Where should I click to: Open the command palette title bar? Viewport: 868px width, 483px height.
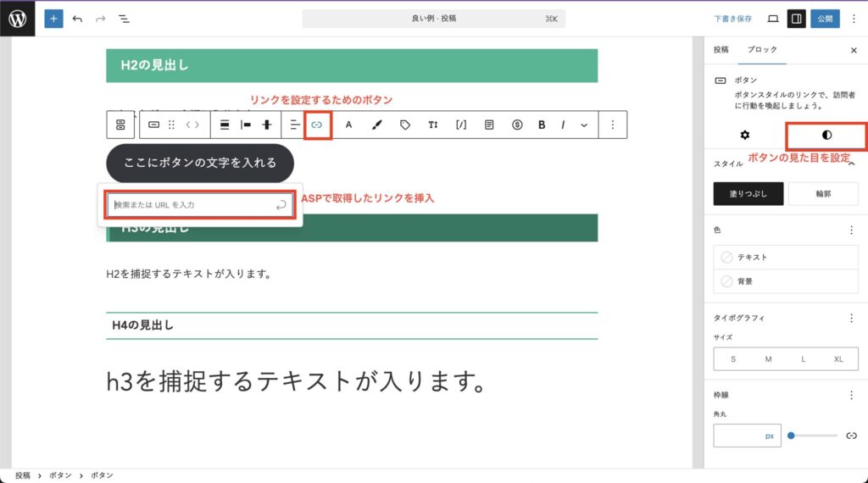pyautogui.click(x=433, y=19)
